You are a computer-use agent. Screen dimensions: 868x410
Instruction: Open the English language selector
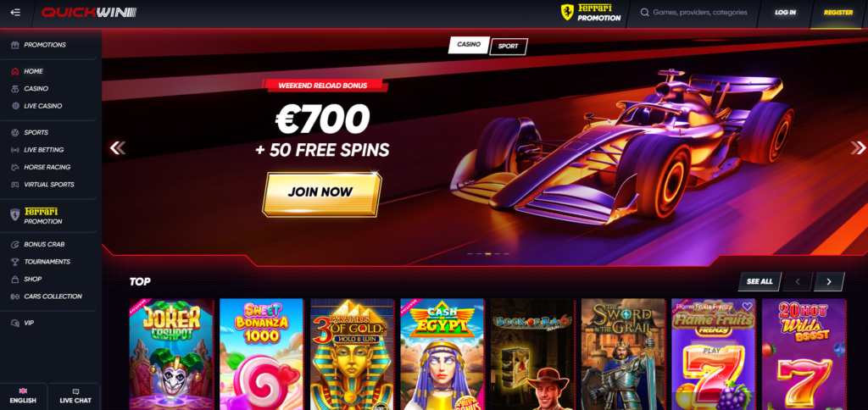click(23, 396)
